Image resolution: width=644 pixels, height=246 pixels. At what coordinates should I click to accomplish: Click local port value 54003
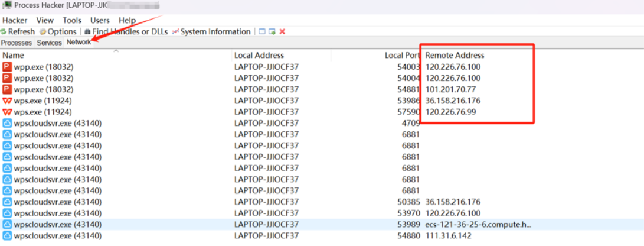[x=408, y=67]
